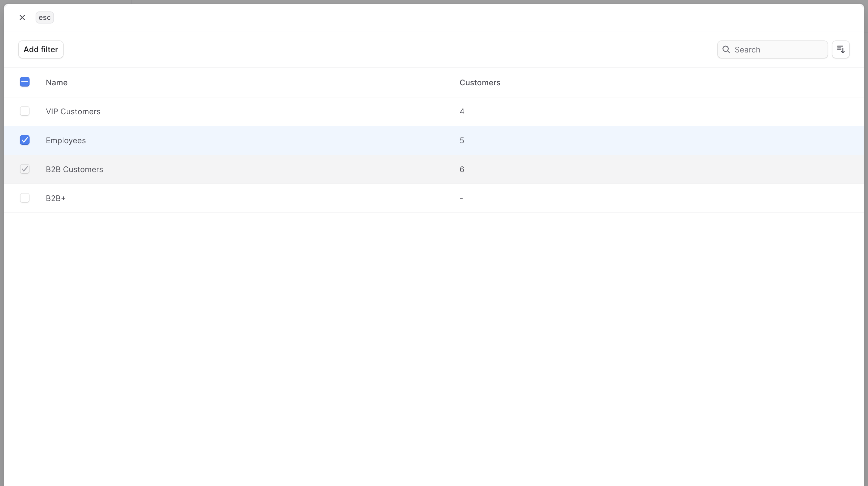868x486 pixels.
Task: Select the VIP Customers row name
Action: [73, 112]
